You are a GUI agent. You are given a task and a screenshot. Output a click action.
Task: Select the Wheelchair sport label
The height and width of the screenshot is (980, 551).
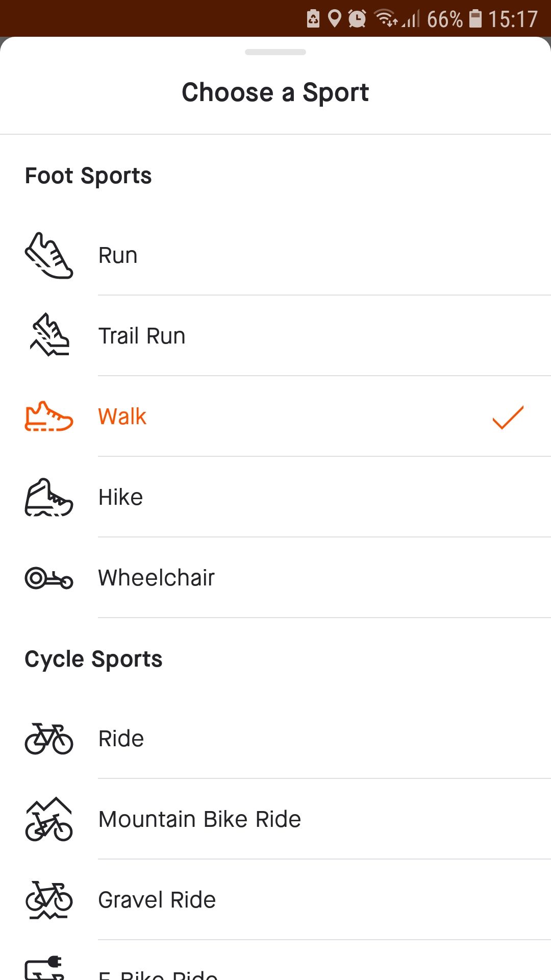pos(157,578)
